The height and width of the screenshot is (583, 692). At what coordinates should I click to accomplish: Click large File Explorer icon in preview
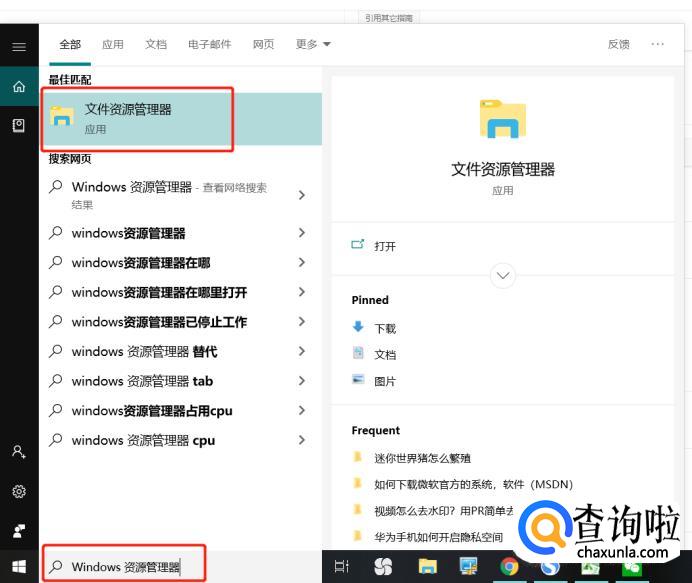click(503, 119)
